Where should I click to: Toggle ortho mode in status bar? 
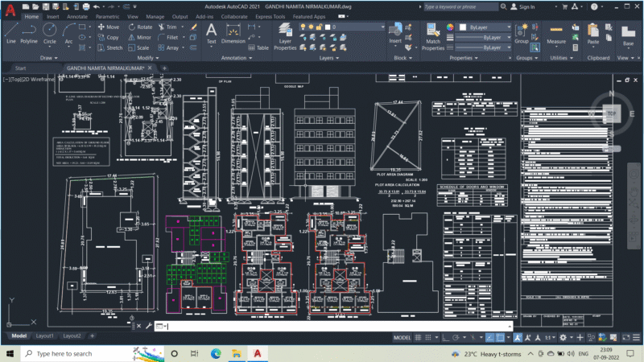(446, 337)
